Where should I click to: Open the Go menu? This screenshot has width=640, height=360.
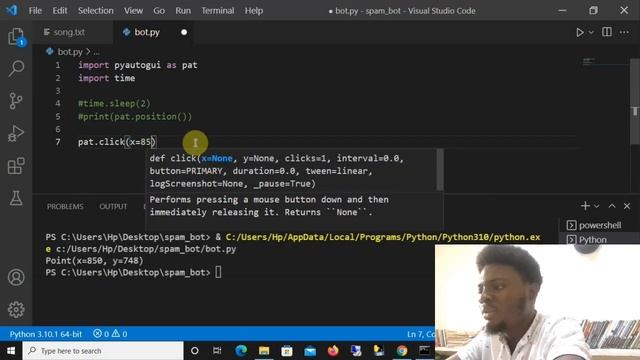pos(159,11)
